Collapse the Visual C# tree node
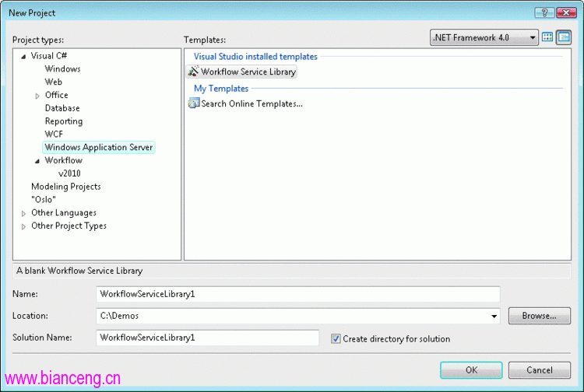Viewport: 584px width, 392px height. (23, 57)
